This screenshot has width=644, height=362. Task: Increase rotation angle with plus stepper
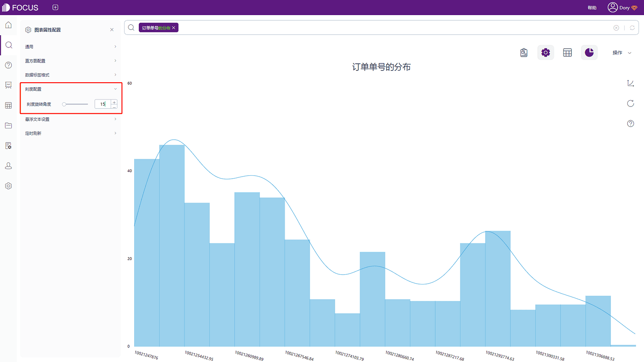(x=114, y=102)
